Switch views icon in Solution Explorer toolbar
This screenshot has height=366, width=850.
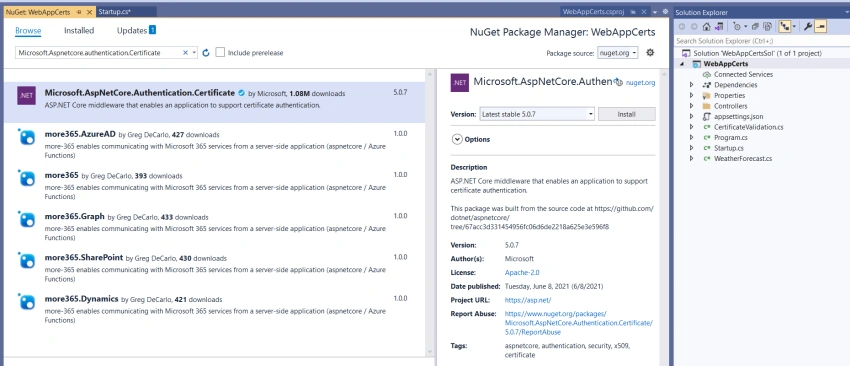[x=719, y=26]
